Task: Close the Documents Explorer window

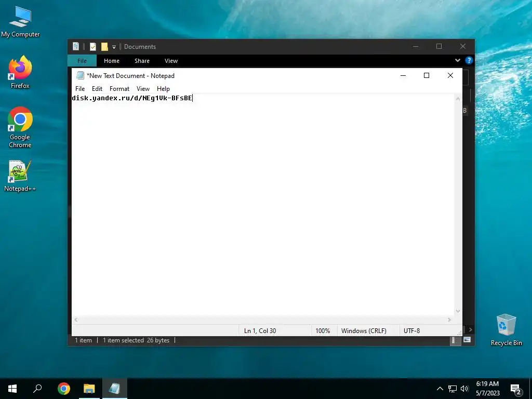Action: click(463, 46)
